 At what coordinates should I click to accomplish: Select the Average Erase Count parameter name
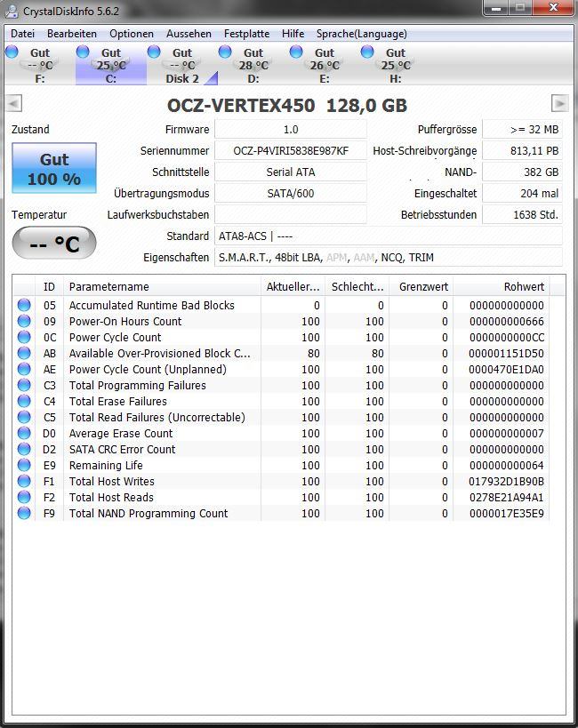click(x=121, y=433)
